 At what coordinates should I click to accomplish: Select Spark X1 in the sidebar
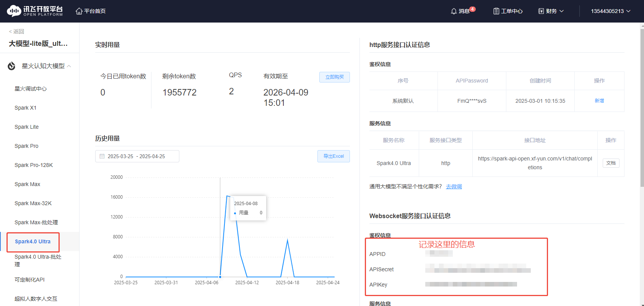click(26, 108)
